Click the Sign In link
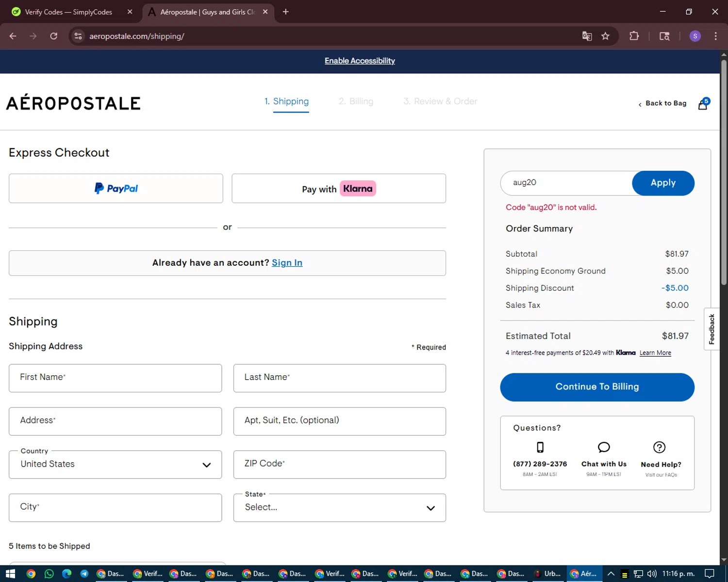This screenshot has height=582, width=728. pos(287,262)
